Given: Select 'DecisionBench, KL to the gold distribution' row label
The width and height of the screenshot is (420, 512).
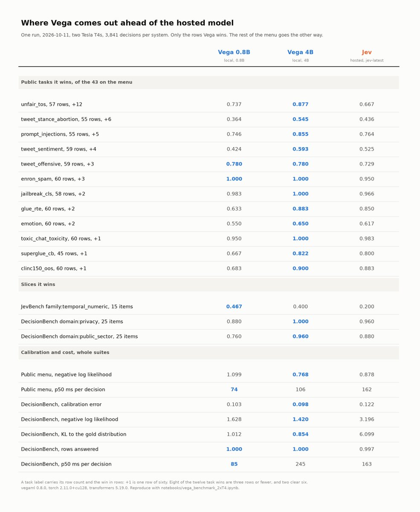Looking at the screenshot, I should (74, 435).
